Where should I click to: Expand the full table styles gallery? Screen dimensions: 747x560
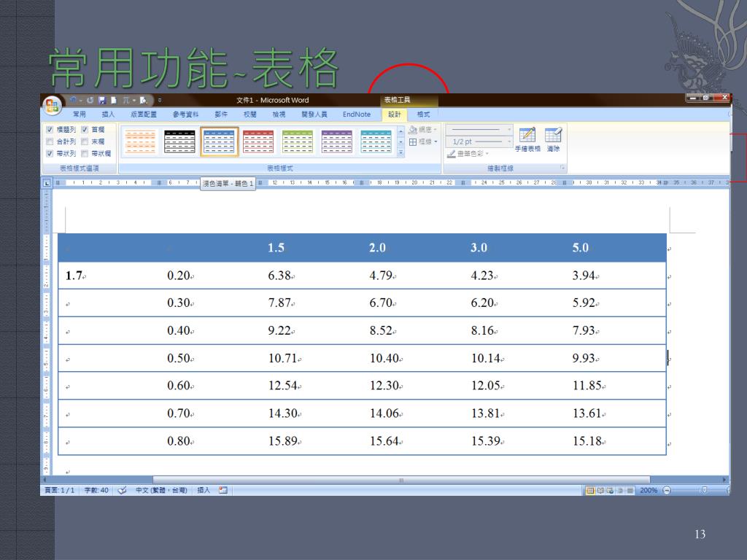pos(400,153)
